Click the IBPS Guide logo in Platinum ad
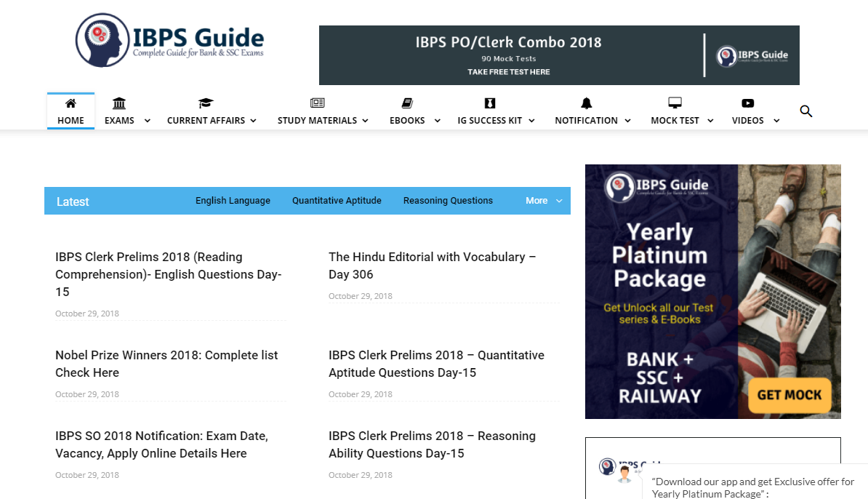 [x=656, y=186]
